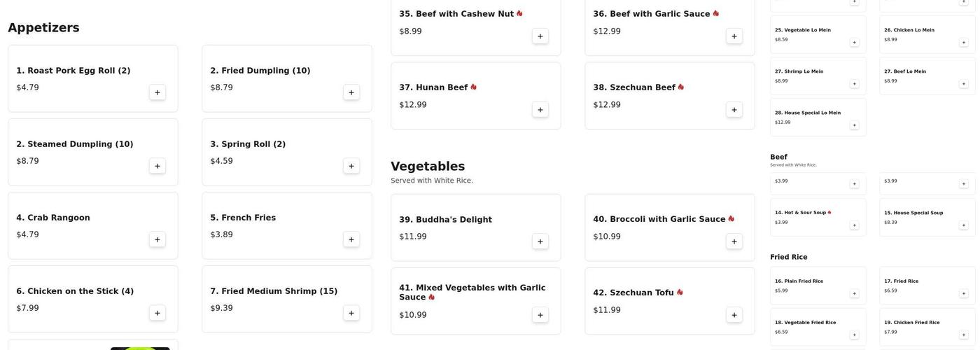Add House Special Lo Mein with plus icon
Image resolution: width=980 pixels, height=350 pixels.
854,125
